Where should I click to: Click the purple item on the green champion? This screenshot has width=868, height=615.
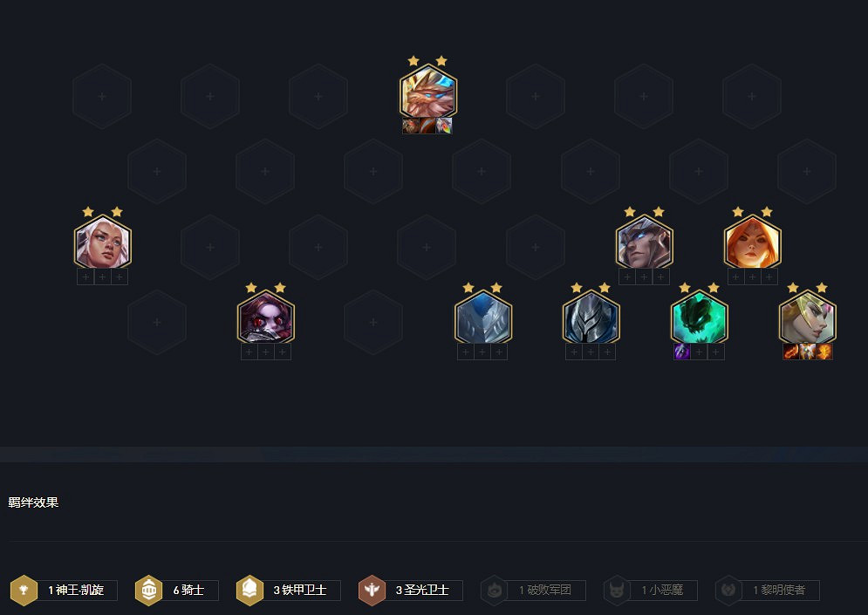[682, 352]
